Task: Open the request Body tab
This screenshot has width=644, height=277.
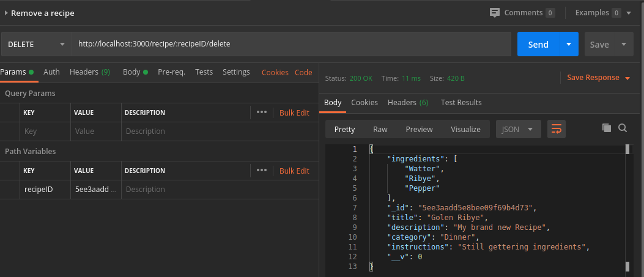Action: pyautogui.click(x=135, y=72)
